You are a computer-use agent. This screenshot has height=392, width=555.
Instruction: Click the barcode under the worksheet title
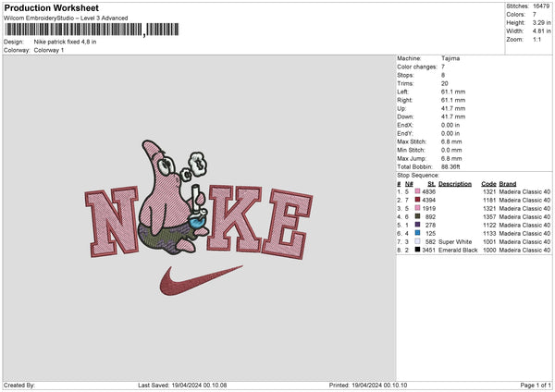[92, 30]
